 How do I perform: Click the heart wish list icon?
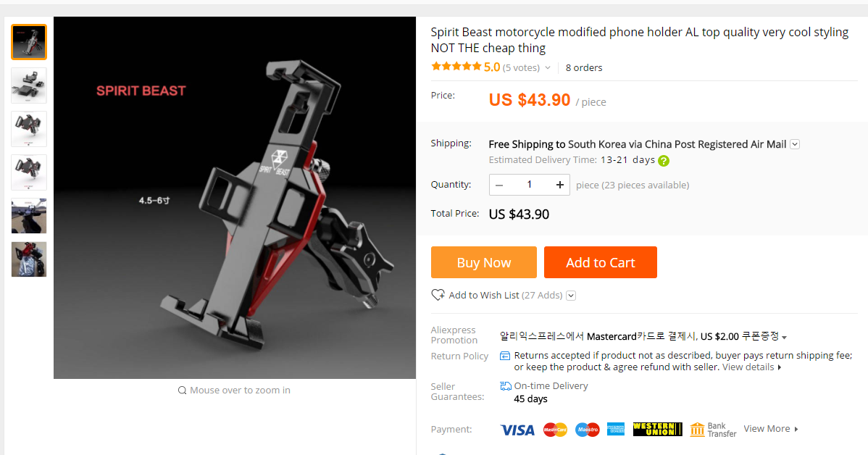click(438, 295)
